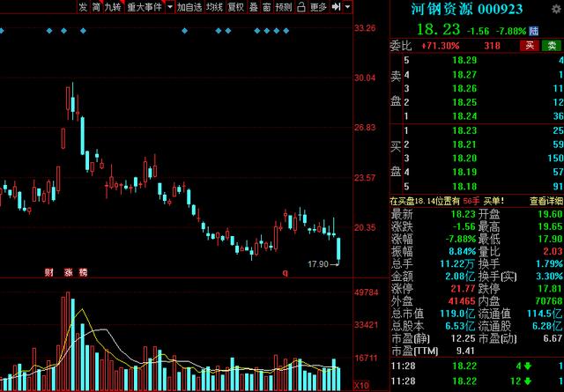Click the 17.90 low price label on chart
This screenshot has width=564, height=392.
point(318,264)
